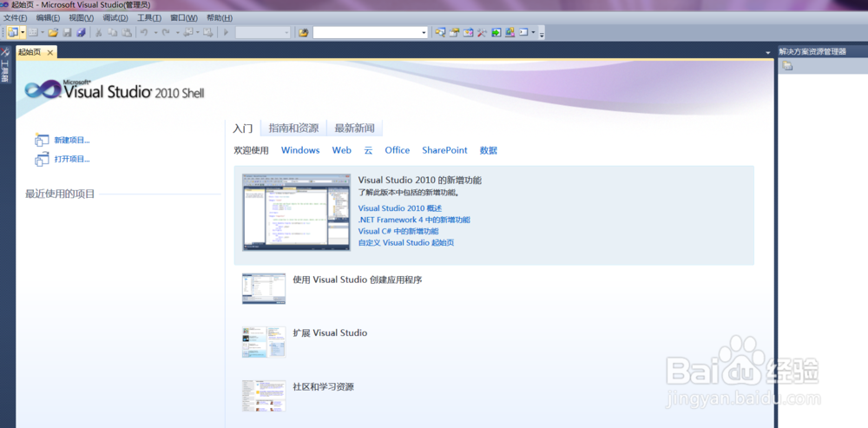Open the Visual Studio 2010 概述 link
The height and width of the screenshot is (428, 868).
399,208
